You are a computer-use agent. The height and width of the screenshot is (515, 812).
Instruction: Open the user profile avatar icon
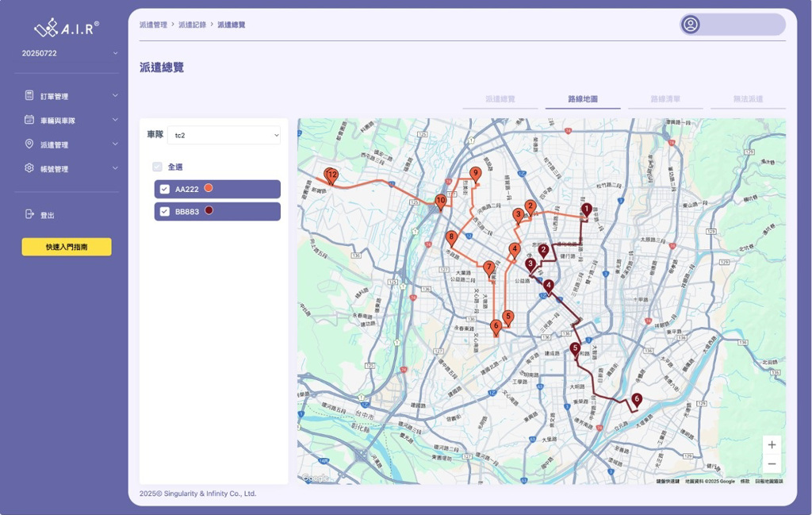(691, 25)
